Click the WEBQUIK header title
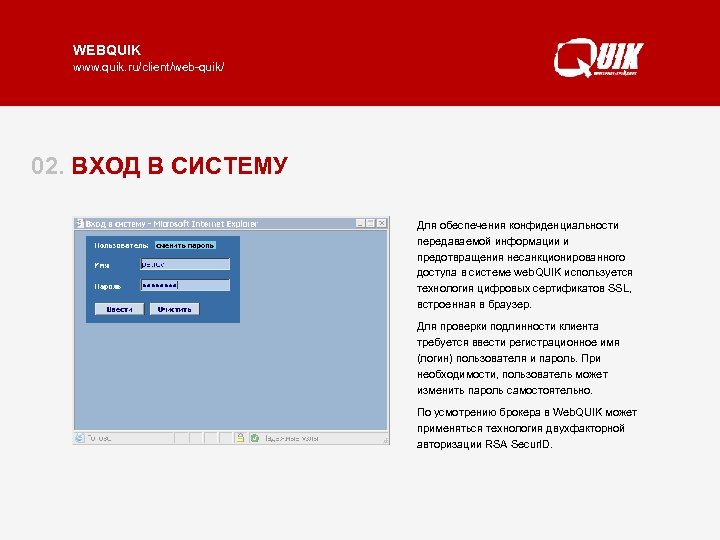The width and height of the screenshot is (720, 540). pos(107,50)
